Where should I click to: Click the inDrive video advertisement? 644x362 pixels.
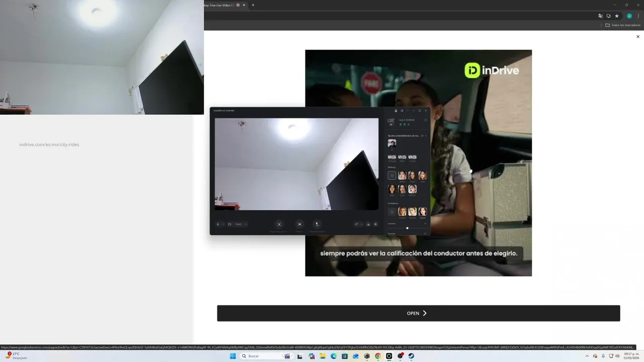[x=418, y=163]
